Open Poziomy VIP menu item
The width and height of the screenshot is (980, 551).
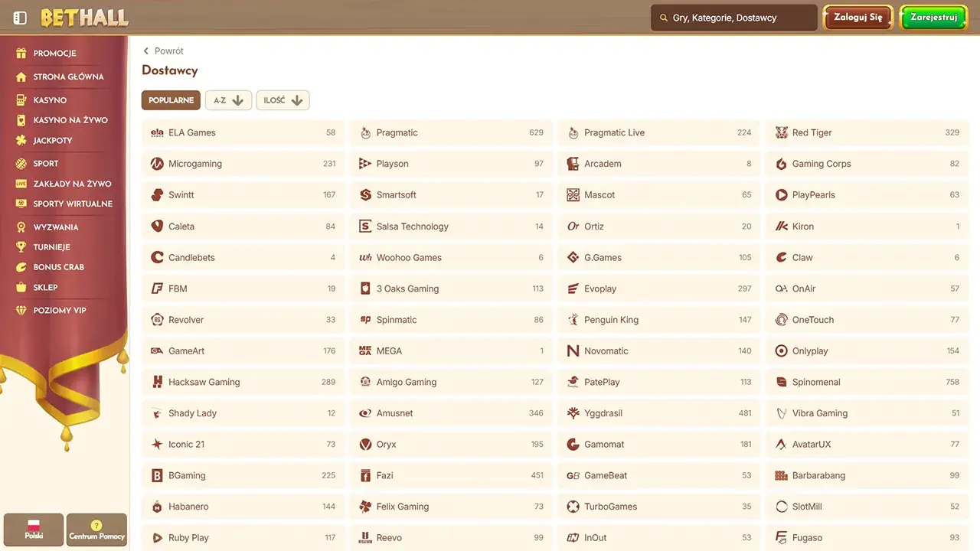click(60, 311)
